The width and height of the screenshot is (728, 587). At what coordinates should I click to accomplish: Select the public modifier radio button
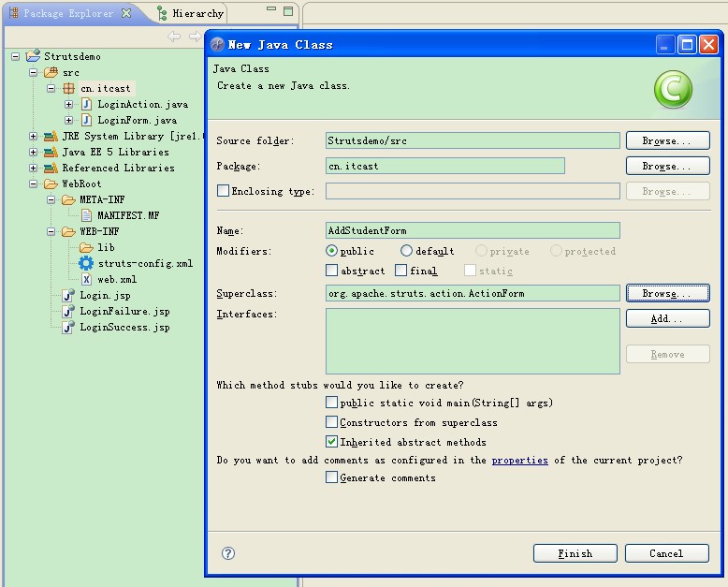(x=331, y=251)
